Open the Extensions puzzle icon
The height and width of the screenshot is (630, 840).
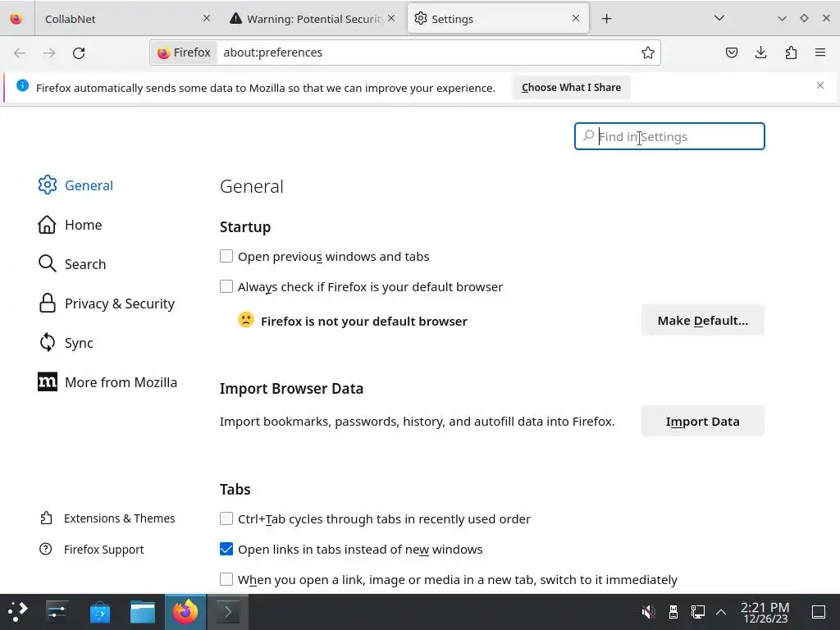pyautogui.click(x=791, y=52)
